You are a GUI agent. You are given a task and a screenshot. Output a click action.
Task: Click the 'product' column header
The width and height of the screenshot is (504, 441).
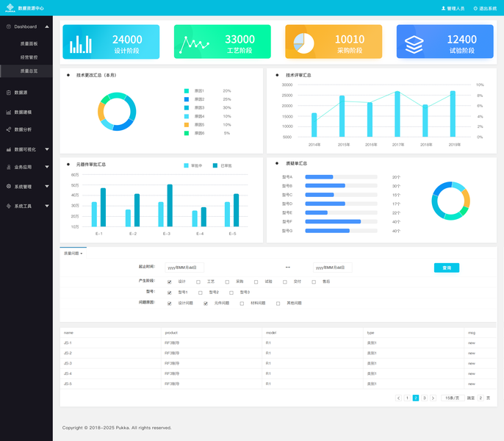tap(171, 333)
